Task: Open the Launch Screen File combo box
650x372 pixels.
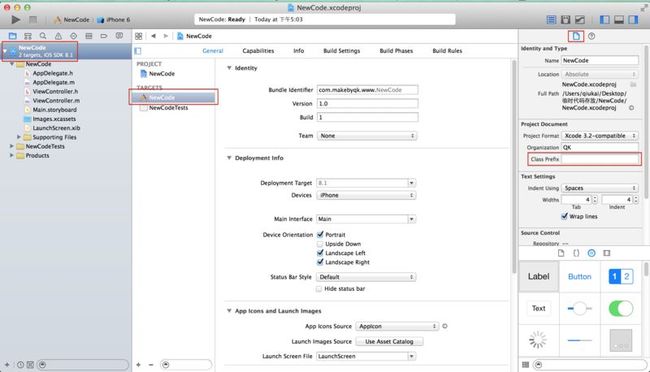Action: pyautogui.click(x=366, y=356)
